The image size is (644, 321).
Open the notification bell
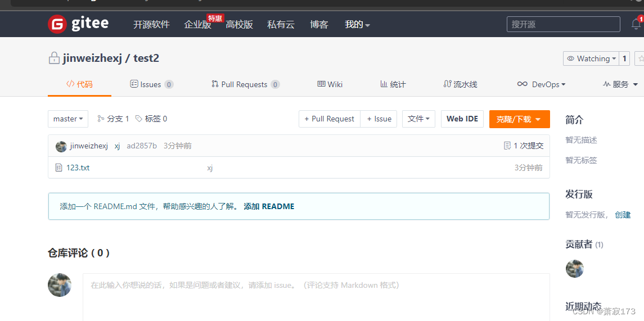coord(636,24)
